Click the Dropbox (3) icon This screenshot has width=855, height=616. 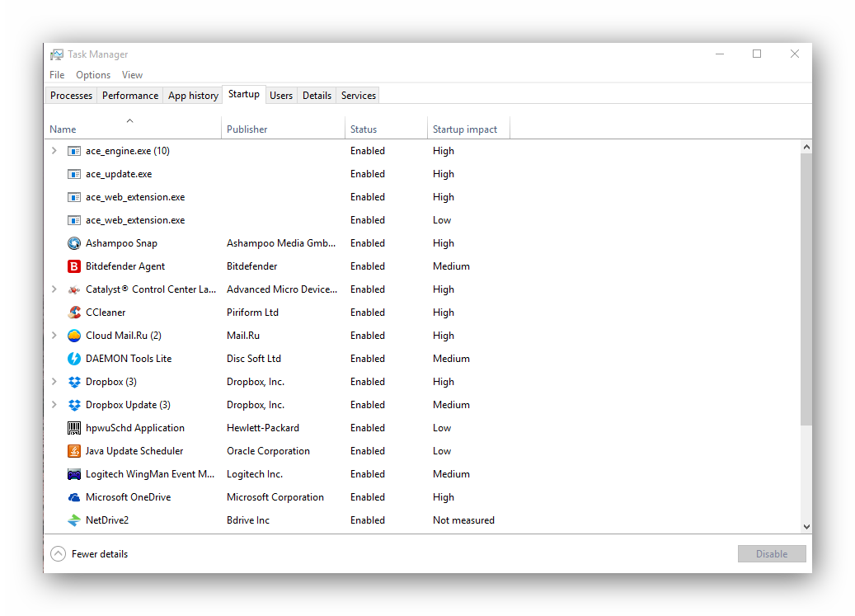[74, 382]
